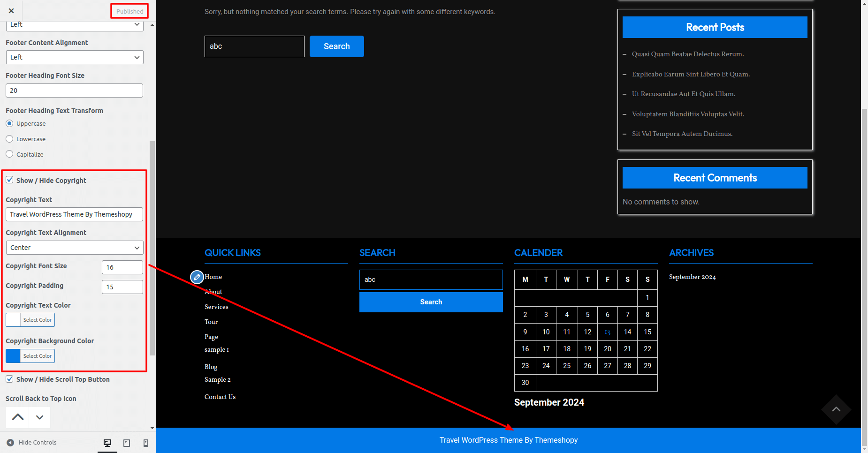Switch to tablet preview device icon
Viewport: 868px width, 453px height.
click(x=127, y=443)
